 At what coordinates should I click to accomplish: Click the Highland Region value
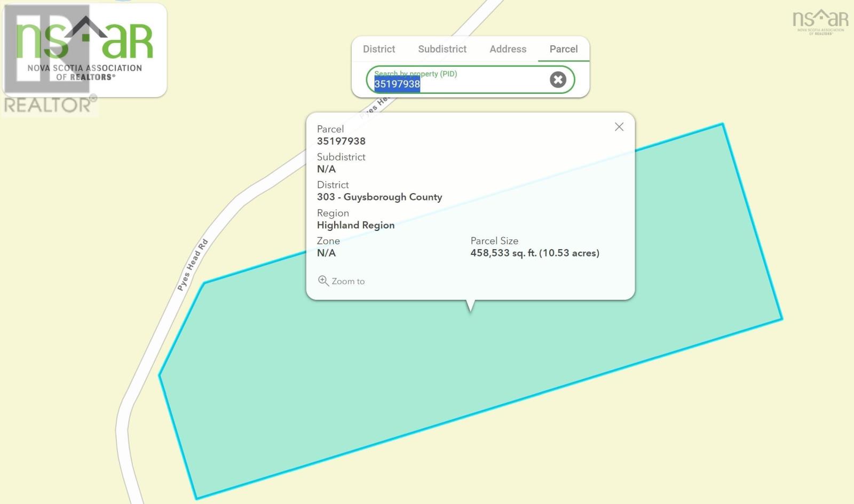pyautogui.click(x=355, y=225)
